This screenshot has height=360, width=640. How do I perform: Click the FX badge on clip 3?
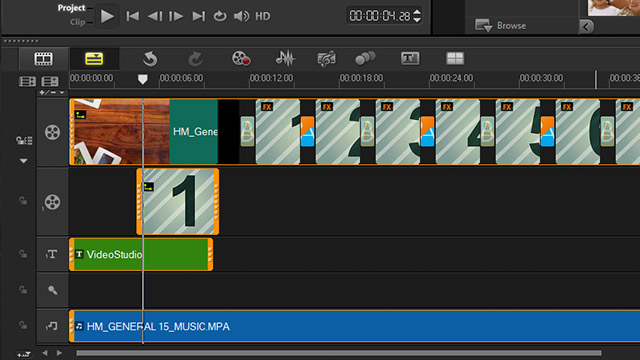[x=387, y=107]
